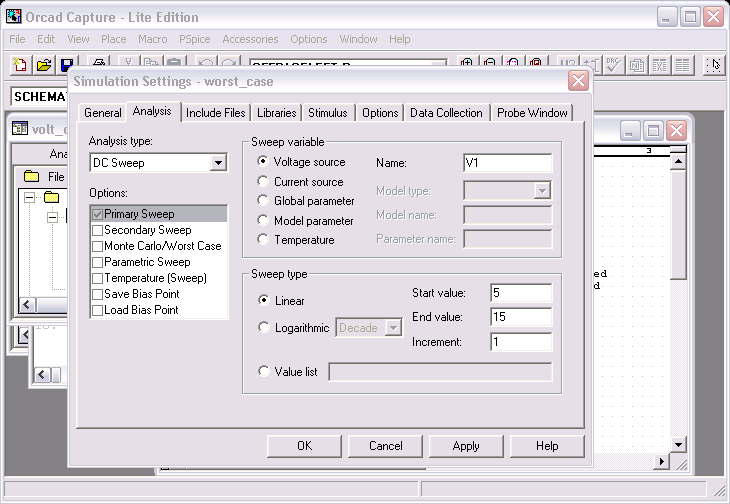This screenshot has height=504, width=730.
Task: Click the schematic horizontal scroll right arrow
Action: [x=661, y=461]
